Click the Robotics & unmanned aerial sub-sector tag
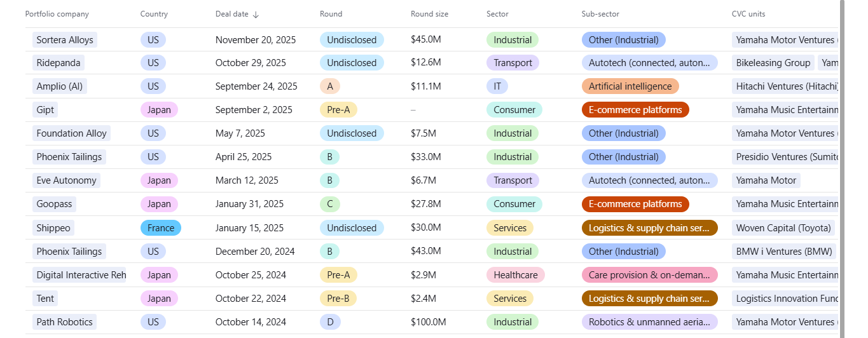This screenshot has height=338, width=868. [x=649, y=322]
